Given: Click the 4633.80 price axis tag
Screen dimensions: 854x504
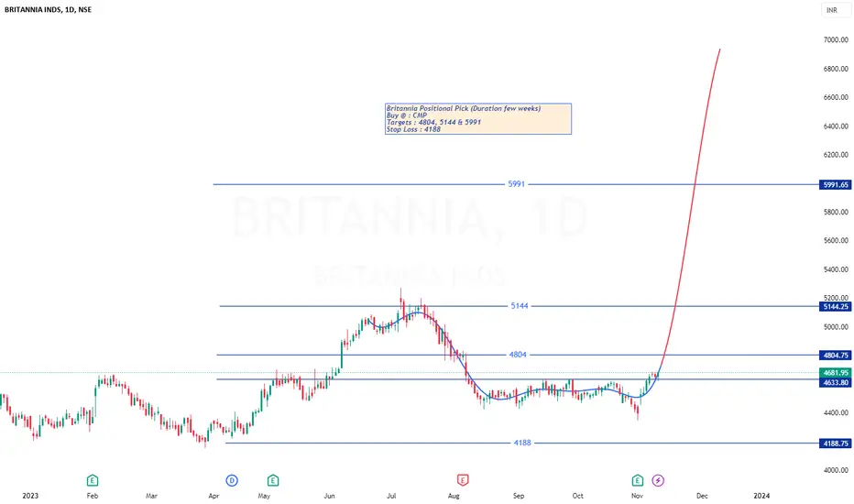Looking at the screenshot, I should [835, 382].
